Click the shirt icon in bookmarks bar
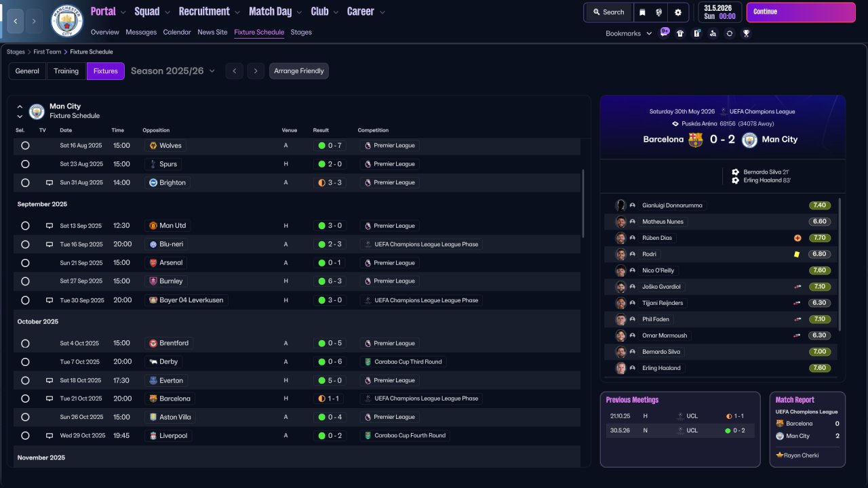Viewport: 868px width, 488px height. coord(680,33)
